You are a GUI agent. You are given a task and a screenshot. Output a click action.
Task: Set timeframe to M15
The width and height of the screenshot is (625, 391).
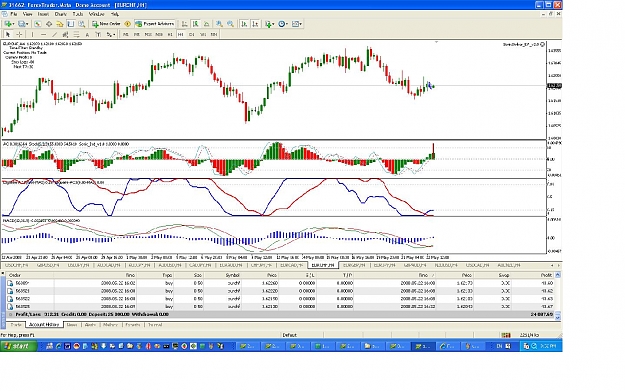tap(148, 34)
